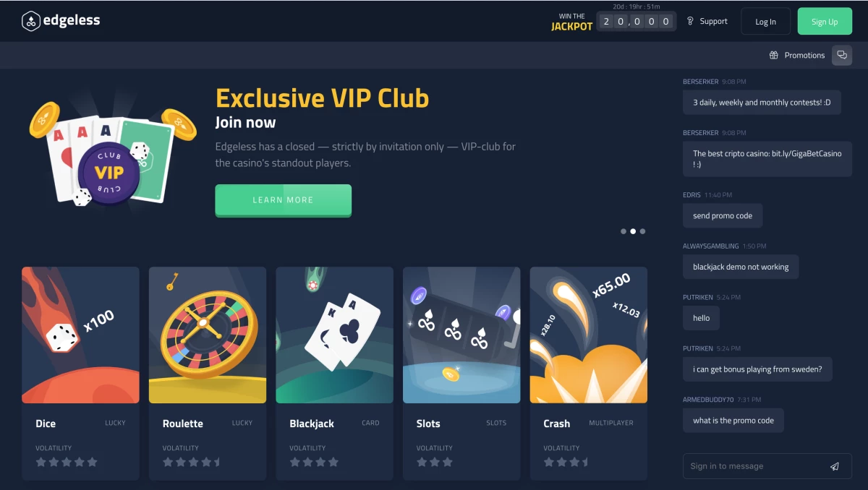The height and width of the screenshot is (490, 868).
Task: Select the middle carousel slide dot
Action: click(x=633, y=231)
